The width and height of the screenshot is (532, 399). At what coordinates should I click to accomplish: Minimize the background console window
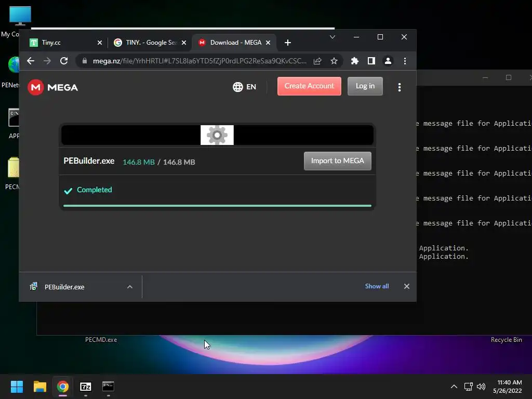coord(485,77)
